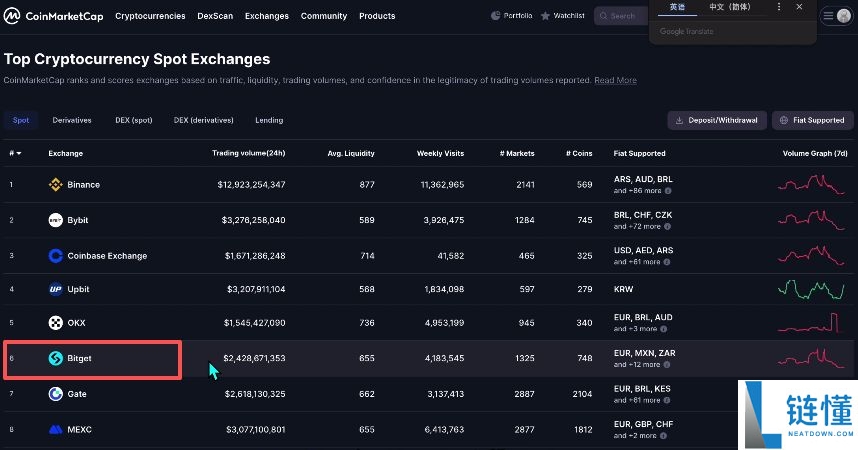The height and width of the screenshot is (450, 858).
Task: Click Bybit trading volume $3,276,256,040
Action: pyautogui.click(x=253, y=220)
